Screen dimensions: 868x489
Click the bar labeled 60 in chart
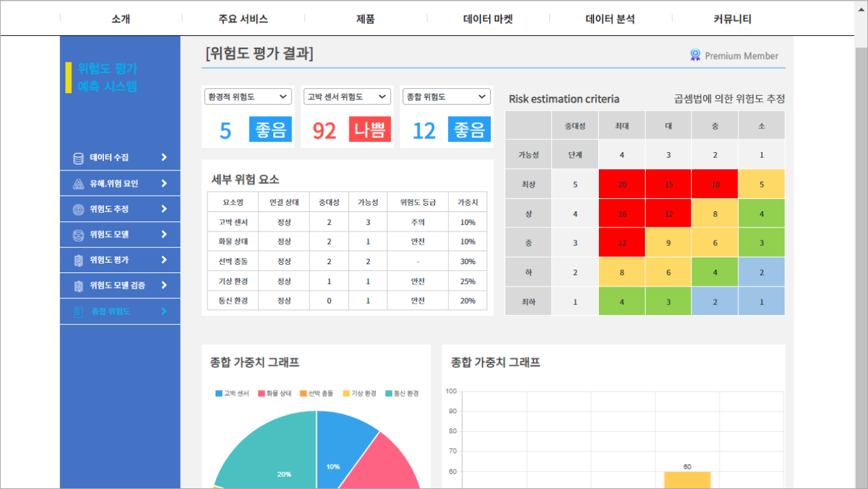(687, 479)
